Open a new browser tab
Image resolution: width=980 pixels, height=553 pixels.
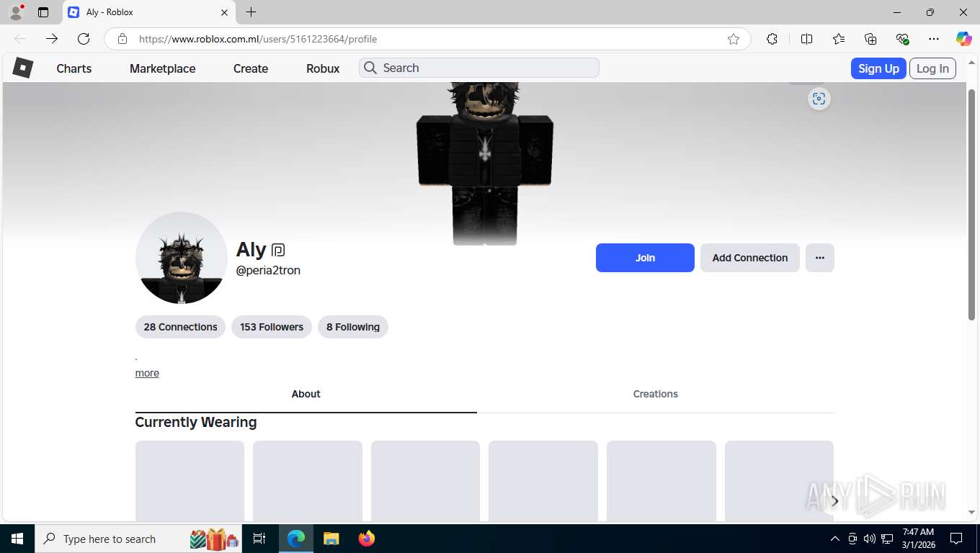tap(251, 12)
